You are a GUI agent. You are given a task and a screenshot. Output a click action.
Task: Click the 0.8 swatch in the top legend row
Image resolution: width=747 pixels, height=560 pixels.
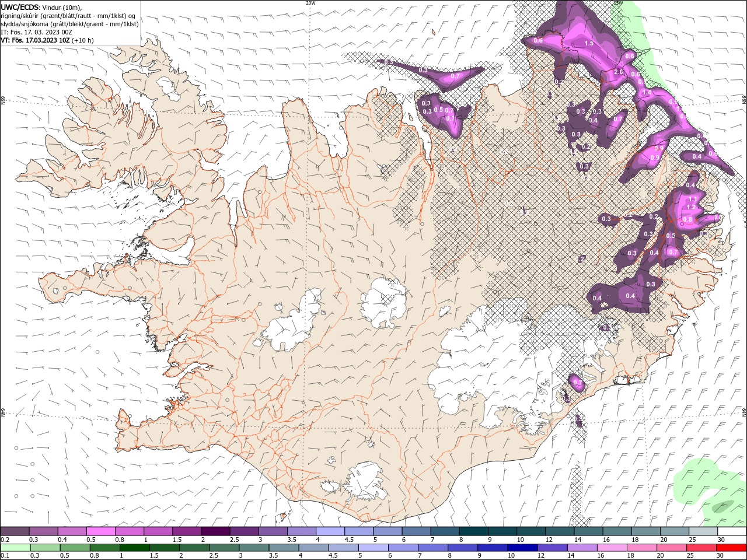[x=129, y=531]
